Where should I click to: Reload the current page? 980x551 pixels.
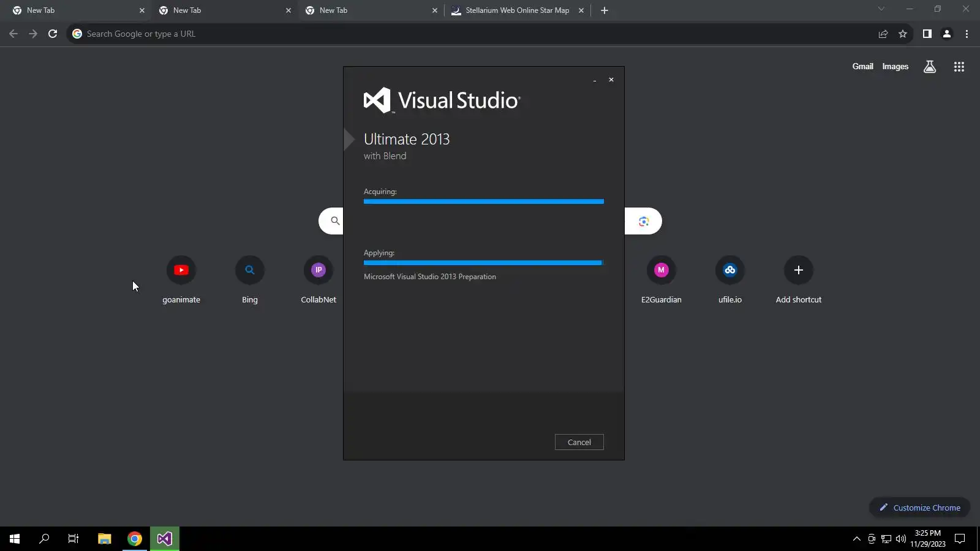click(x=53, y=34)
